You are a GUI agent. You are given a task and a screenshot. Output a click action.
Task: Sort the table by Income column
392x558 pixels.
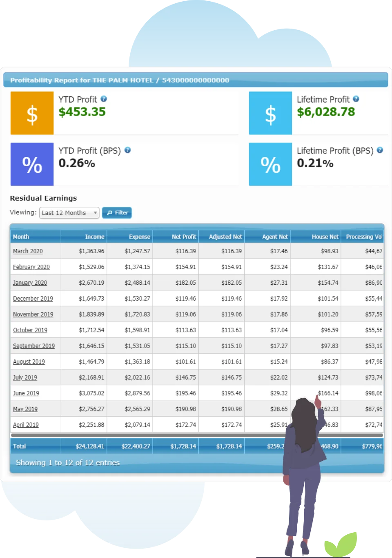click(x=94, y=237)
